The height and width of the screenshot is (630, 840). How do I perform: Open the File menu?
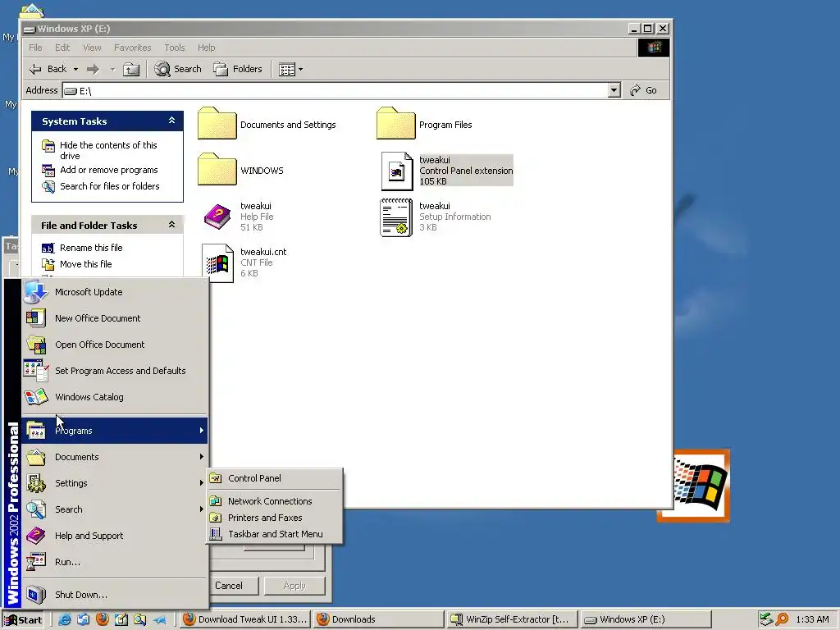35,48
